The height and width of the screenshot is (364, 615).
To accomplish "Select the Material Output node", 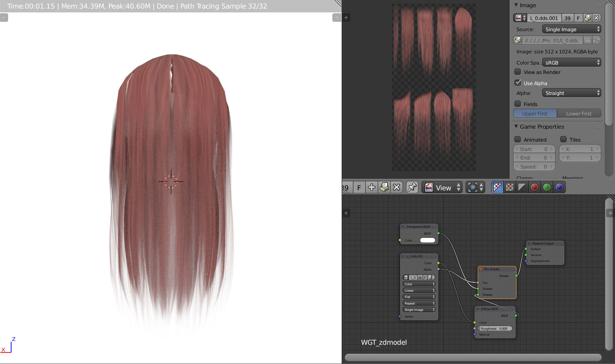I will pos(543,243).
